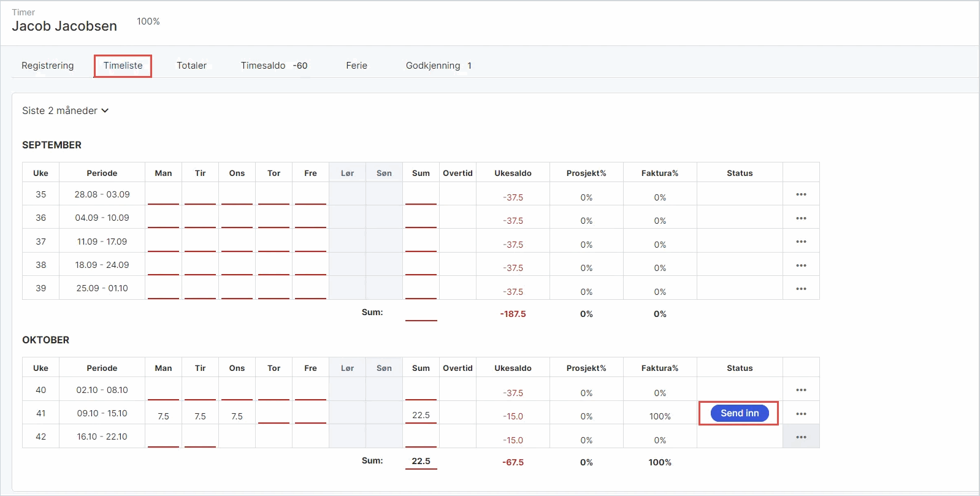Open options menu for week 39 row

(x=801, y=289)
